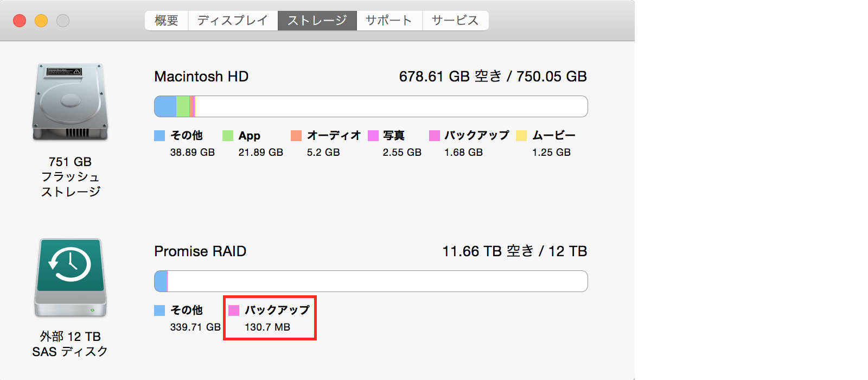
Task: Click the blue その他 swatch under Promise RAID
Action: [159, 311]
